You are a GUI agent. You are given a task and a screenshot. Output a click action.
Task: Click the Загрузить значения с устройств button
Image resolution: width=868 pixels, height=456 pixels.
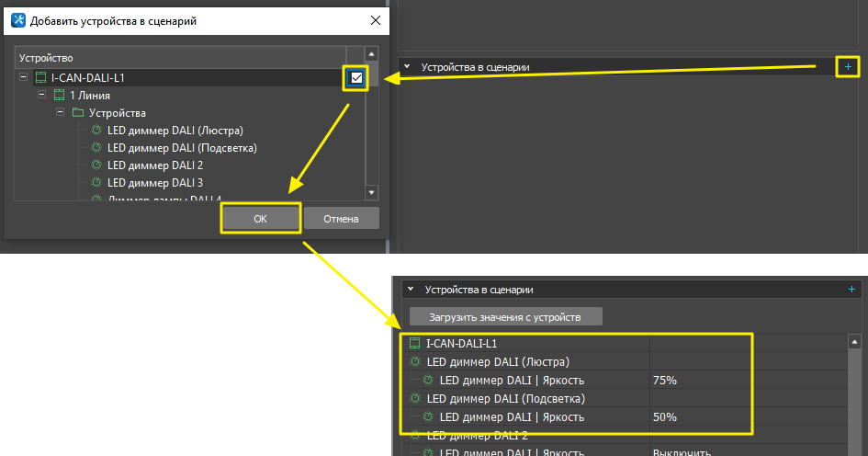[505, 317]
